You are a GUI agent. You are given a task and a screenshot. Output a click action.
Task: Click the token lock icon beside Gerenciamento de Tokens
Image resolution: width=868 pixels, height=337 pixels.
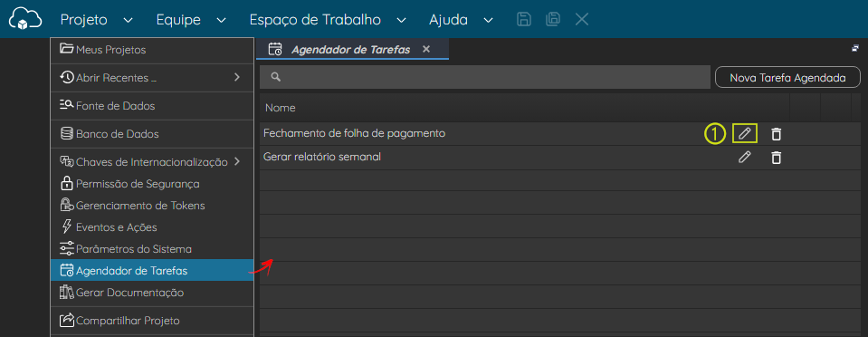(66, 205)
